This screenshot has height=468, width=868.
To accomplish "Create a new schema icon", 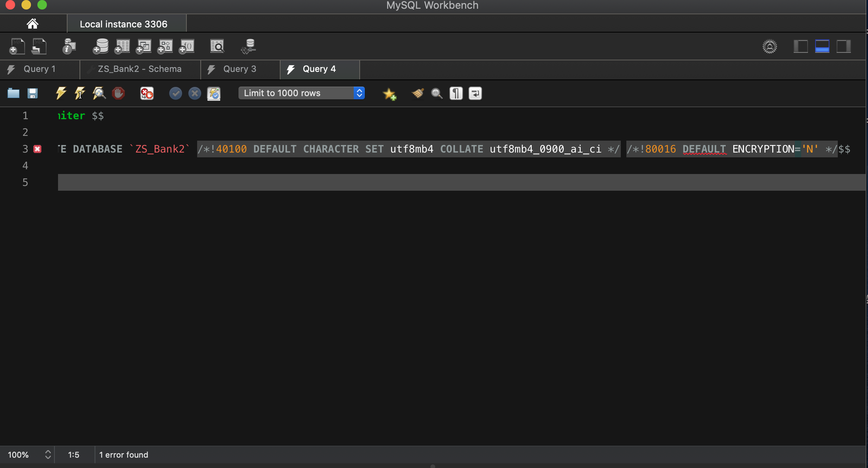I will (x=101, y=46).
